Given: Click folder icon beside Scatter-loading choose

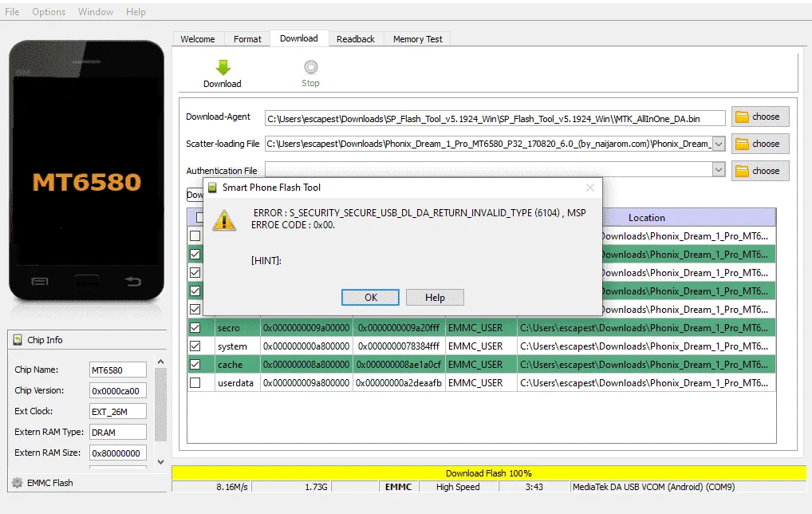Looking at the screenshot, I should (x=742, y=144).
